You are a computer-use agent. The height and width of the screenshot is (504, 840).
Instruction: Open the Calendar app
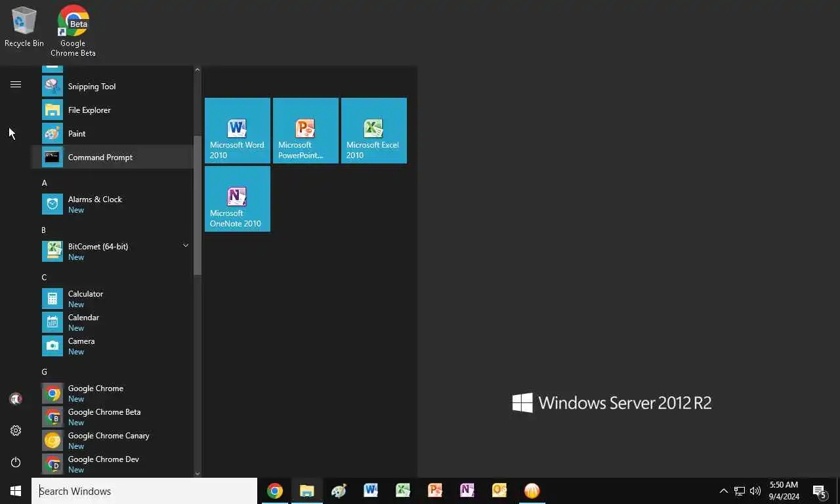tap(112, 322)
